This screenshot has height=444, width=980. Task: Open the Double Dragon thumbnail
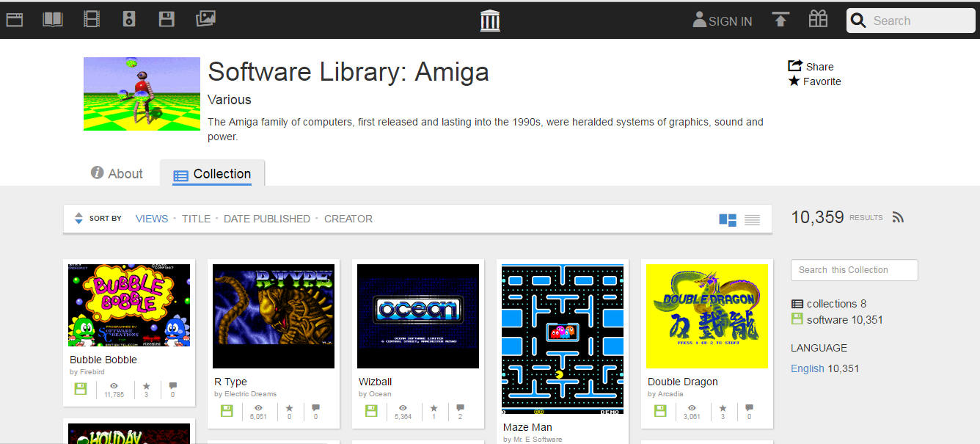707,316
